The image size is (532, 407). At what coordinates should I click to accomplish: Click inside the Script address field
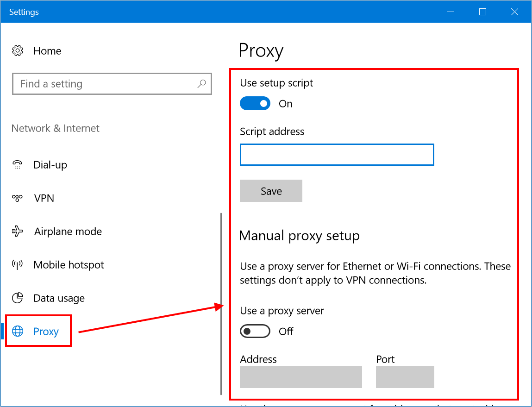point(337,155)
